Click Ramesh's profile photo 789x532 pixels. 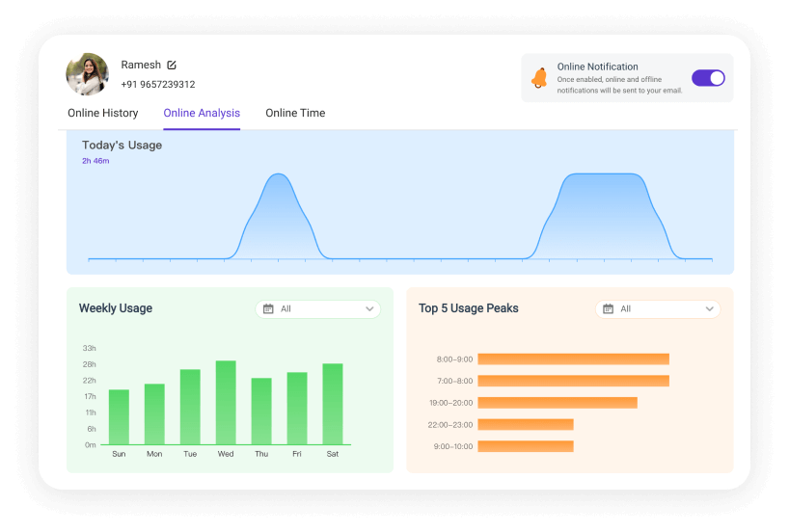[x=87, y=74]
